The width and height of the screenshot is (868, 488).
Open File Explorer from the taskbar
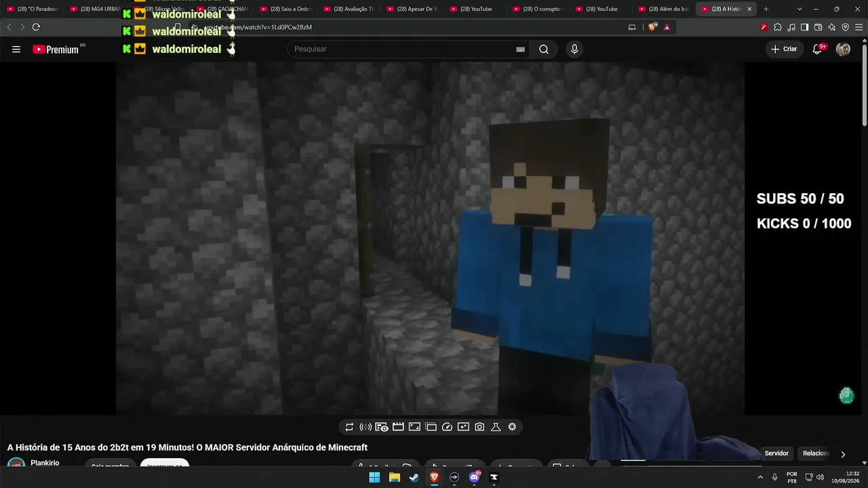coord(394,477)
